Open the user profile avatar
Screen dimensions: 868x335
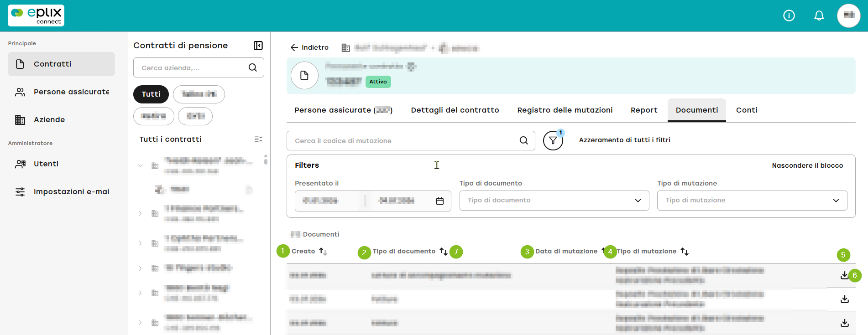849,16
